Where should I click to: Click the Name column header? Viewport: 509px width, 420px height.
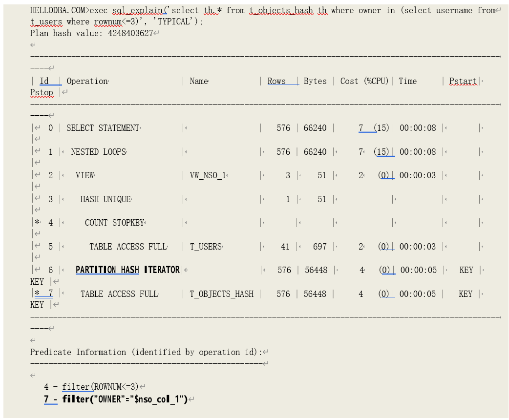[x=199, y=81]
